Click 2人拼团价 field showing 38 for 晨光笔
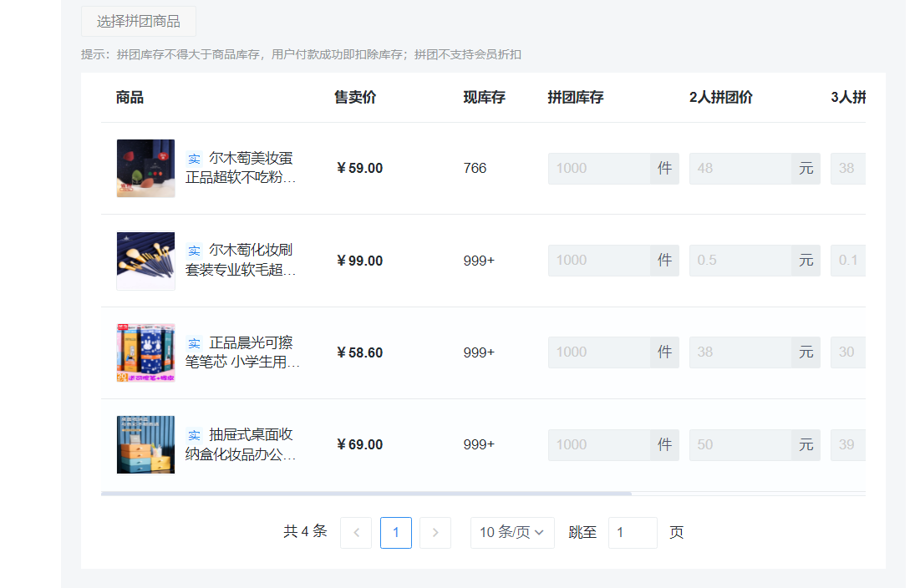 pyautogui.click(x=740, y=352)
